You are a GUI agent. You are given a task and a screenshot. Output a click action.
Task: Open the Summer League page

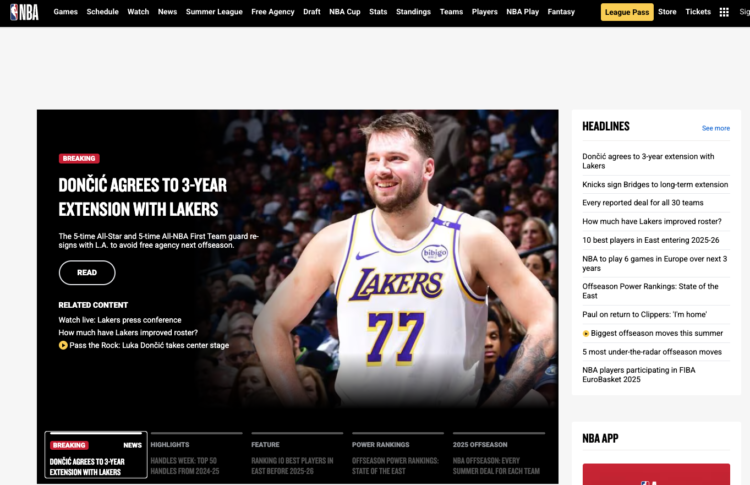click(214, 12)
